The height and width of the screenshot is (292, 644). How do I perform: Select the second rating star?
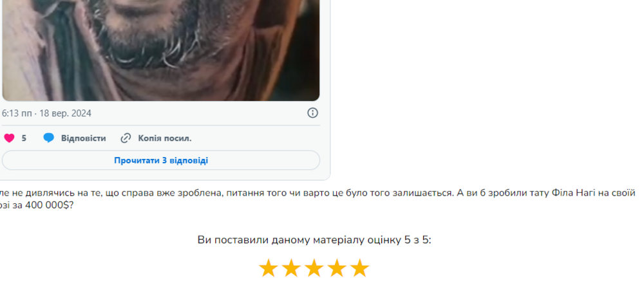(291, 268)
